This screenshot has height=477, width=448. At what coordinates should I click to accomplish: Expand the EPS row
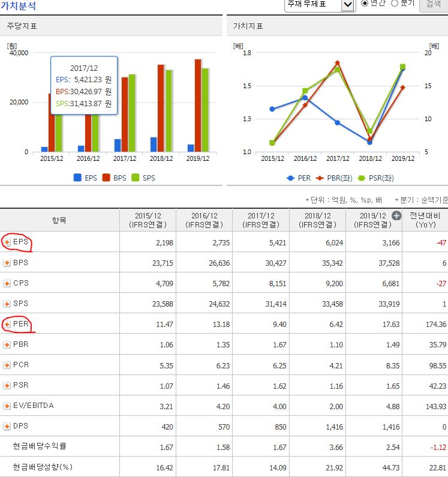[7, 242]
